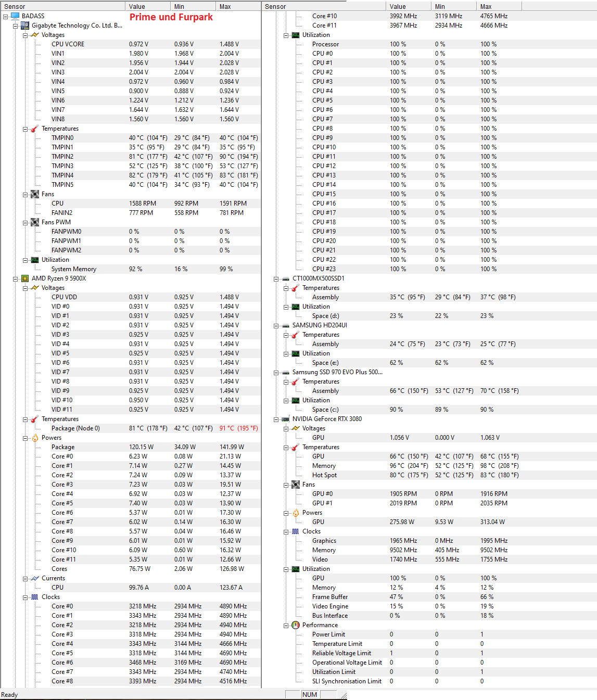Click the AMD Ryzen 9 5900X chip icon
The width and height of the screenshot is (597, 700).
pyautogui.click(x=25, y=278)
